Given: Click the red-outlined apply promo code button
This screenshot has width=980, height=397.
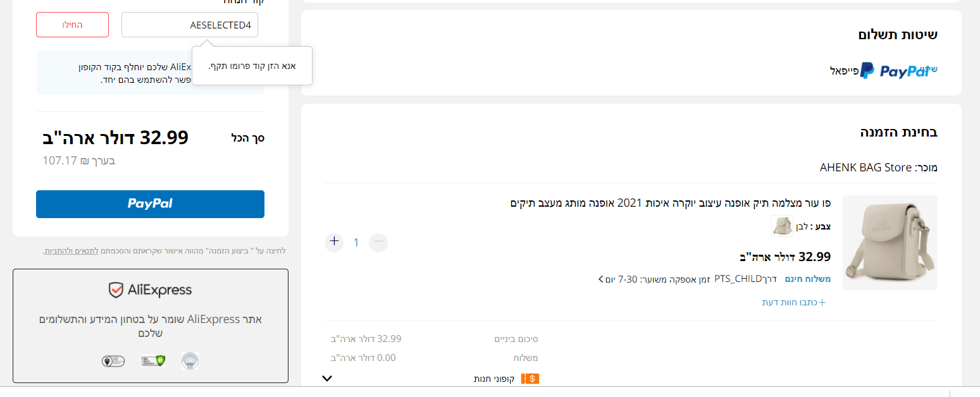Looking at the screenshot, I should click(72, 25).
